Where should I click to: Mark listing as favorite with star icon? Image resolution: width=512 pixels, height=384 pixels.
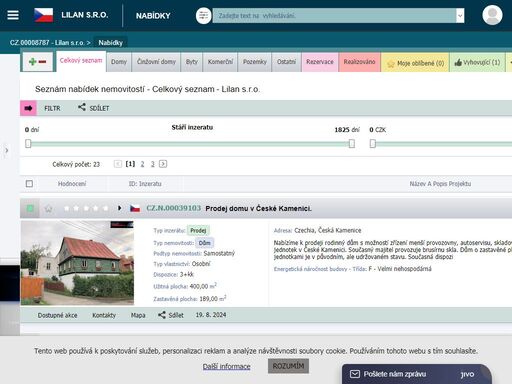click(x=48, y=209)
